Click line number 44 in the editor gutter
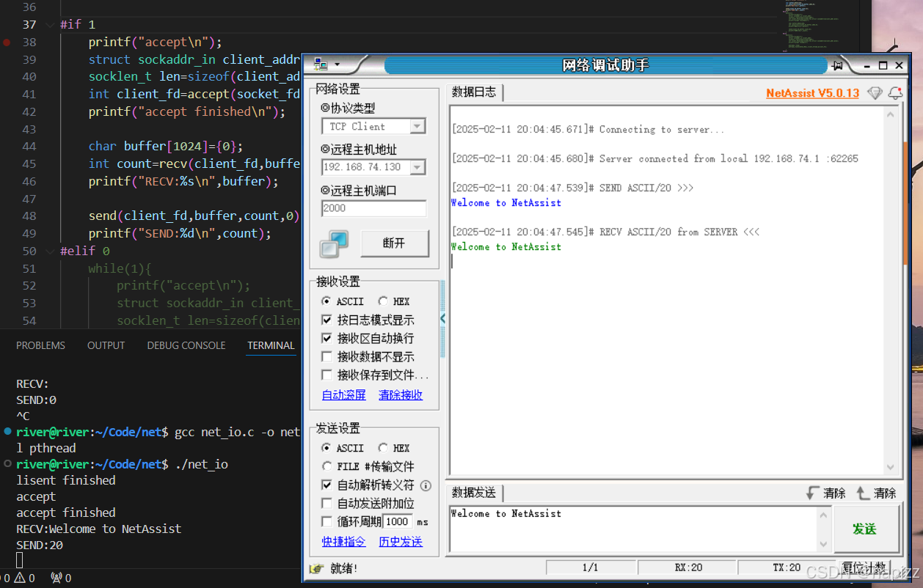This screenshot has height=588, width=923. click(x=29, y=146)
